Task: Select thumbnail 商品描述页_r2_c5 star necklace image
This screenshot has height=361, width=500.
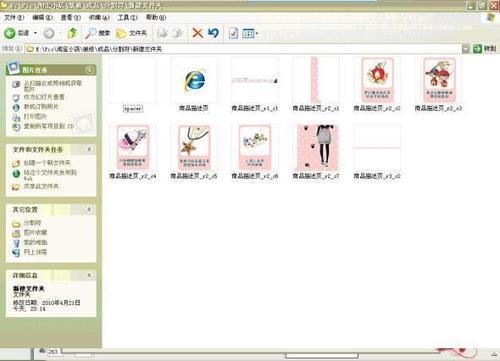Action: point(194,148)
